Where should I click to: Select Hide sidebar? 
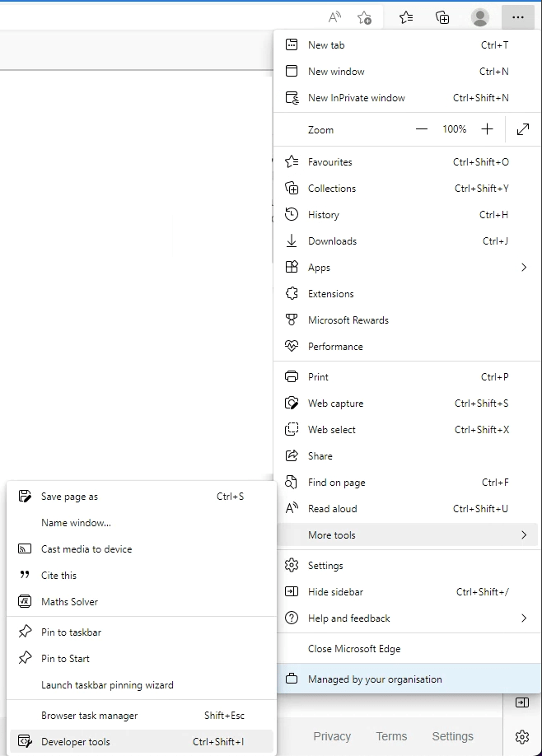tap(407, 591)
